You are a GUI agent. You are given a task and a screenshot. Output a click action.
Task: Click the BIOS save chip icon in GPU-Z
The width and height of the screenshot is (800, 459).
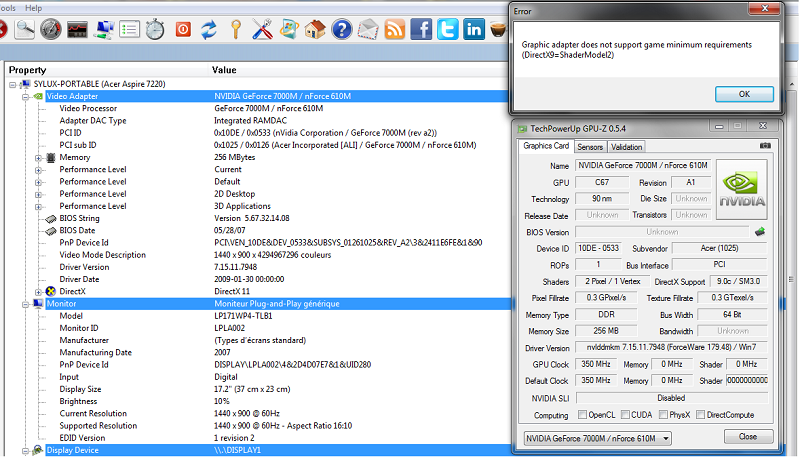[x=760, y=232]
